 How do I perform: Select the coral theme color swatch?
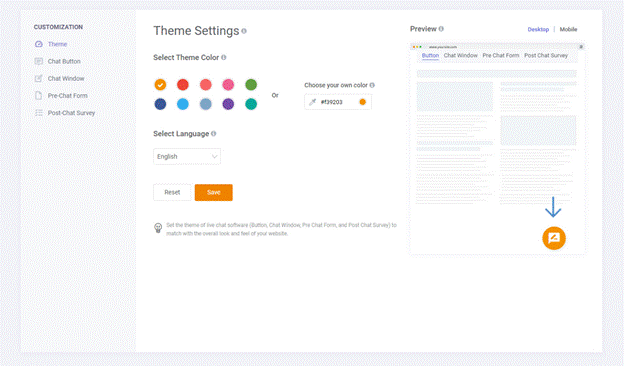(x=205, y=85)
